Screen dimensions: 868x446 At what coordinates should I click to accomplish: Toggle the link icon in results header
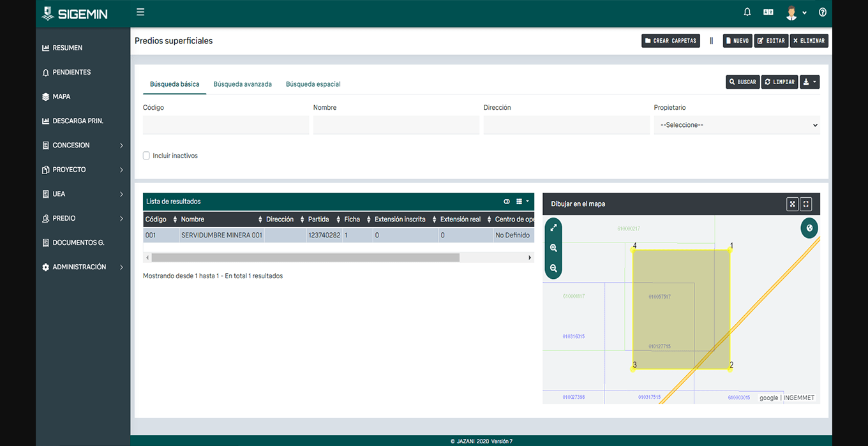point(507,202)
